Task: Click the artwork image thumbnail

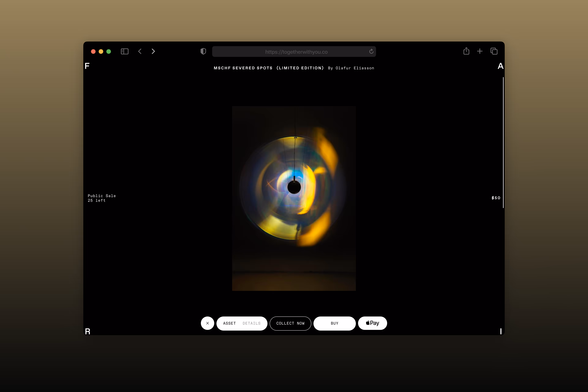Action: coord(294,198)
